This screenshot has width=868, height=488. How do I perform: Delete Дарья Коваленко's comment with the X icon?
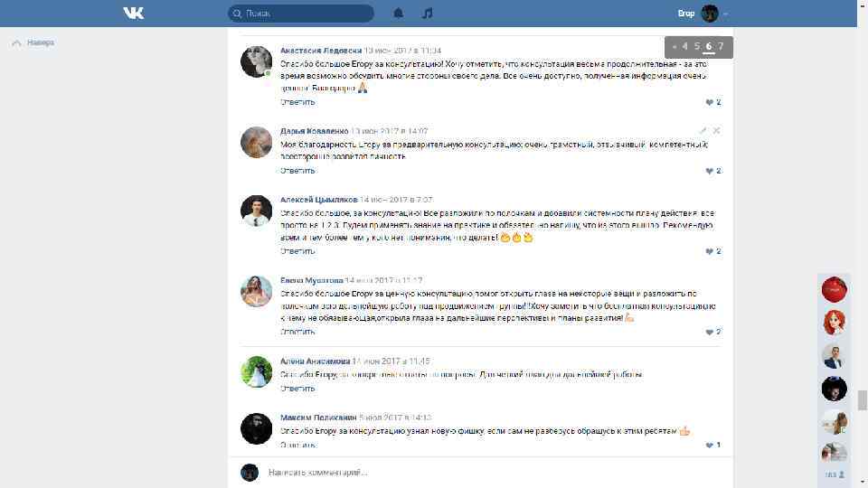[716, 130]
